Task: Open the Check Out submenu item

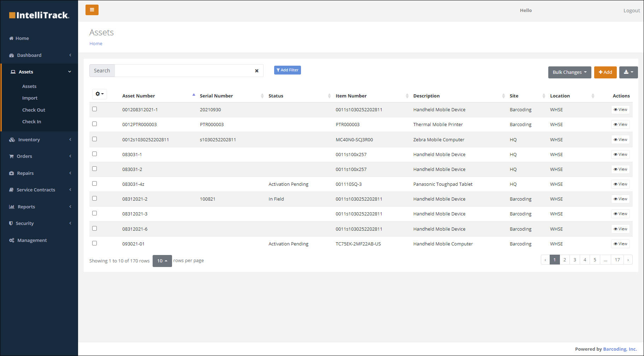Action: coord(34,110)
